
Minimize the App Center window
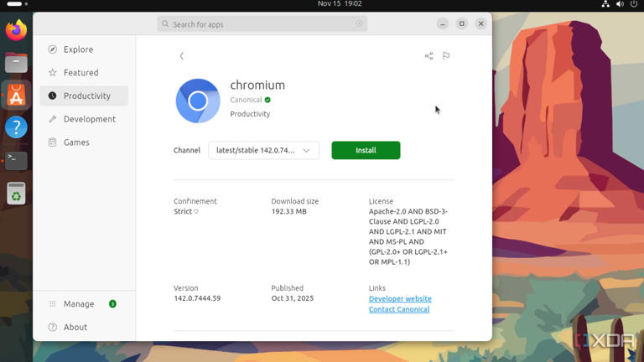[443, 23]
